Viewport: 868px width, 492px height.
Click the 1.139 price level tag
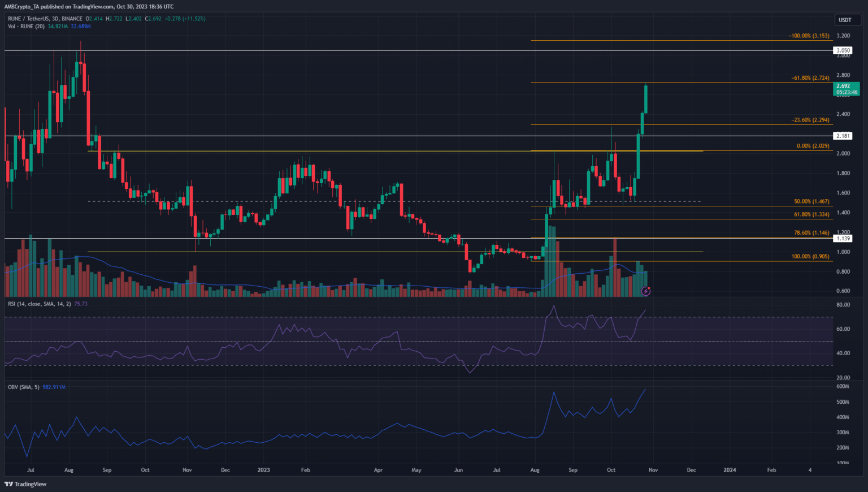pos(843,239)
